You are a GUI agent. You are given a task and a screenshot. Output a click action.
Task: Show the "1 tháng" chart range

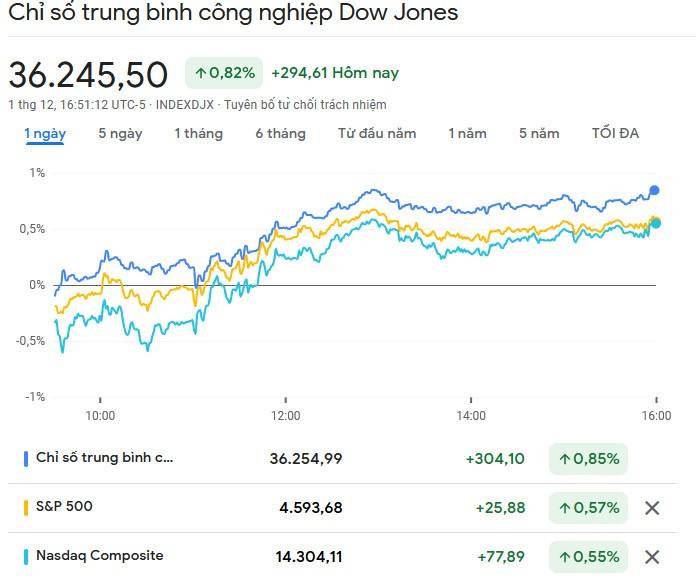tap(198, 134)
